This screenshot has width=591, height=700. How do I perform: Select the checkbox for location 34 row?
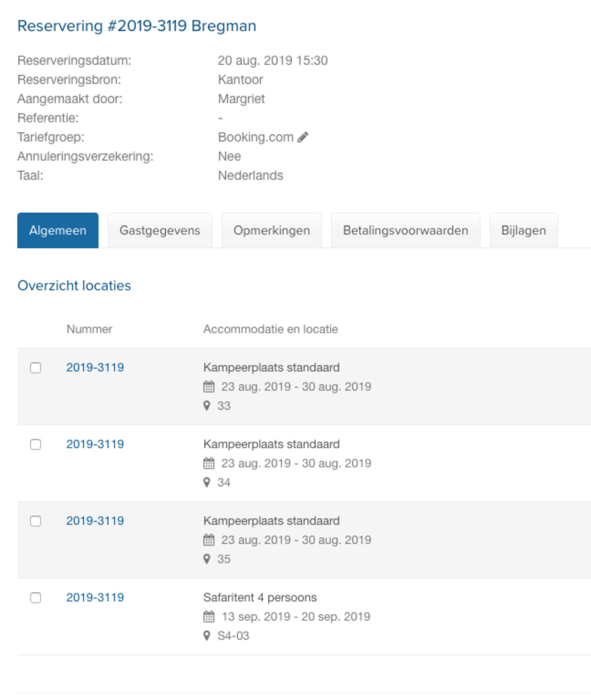(36, 444)
